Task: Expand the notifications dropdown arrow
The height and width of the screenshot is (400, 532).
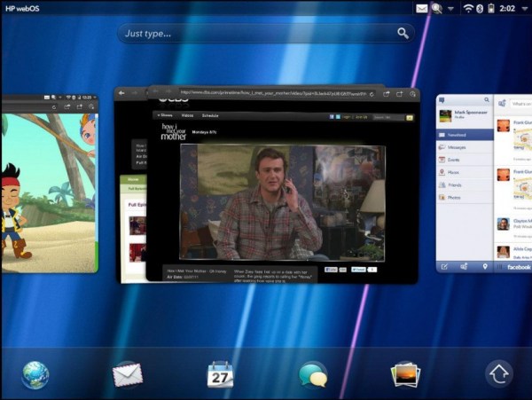Action: [450, 9]
